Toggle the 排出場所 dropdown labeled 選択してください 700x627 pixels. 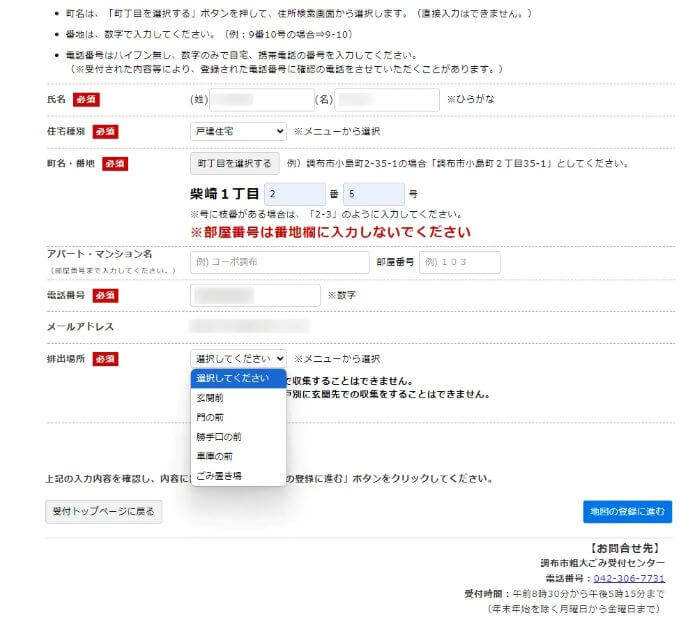click(238, 359)
